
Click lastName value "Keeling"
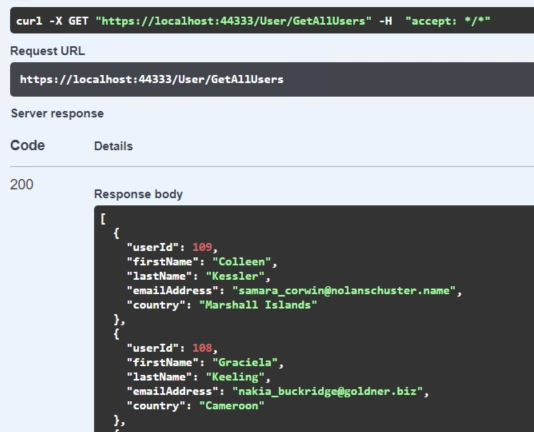pyautogui.click(x=235, y=377)
